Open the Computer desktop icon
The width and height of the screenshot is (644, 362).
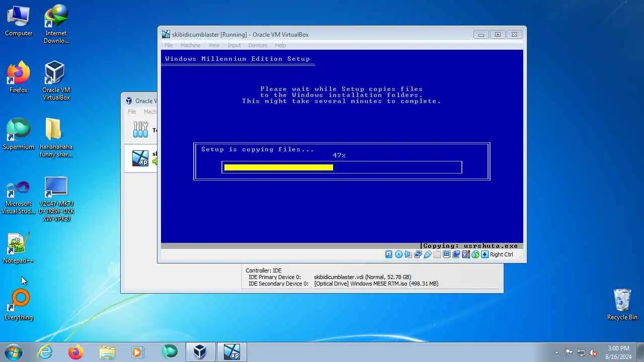click(x=19, y=21)
